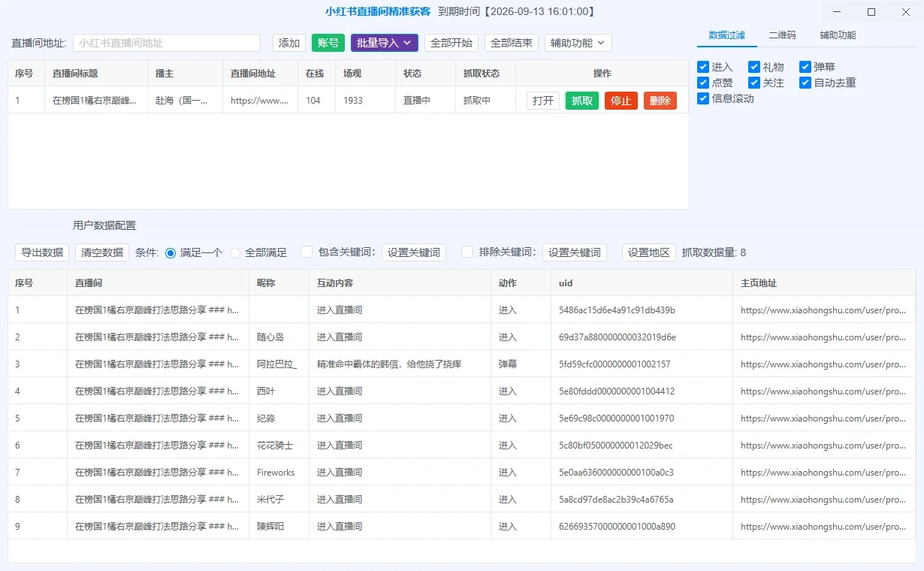
Task: Select the row with nickname 花花骑士
Action: click(x=461, y=446)
